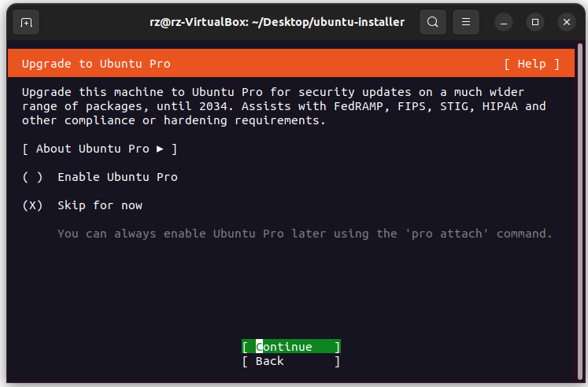Click the FedRAMP compliance description paragraph
This screenshot has height=387, width=588.
[x=283, y=106]
